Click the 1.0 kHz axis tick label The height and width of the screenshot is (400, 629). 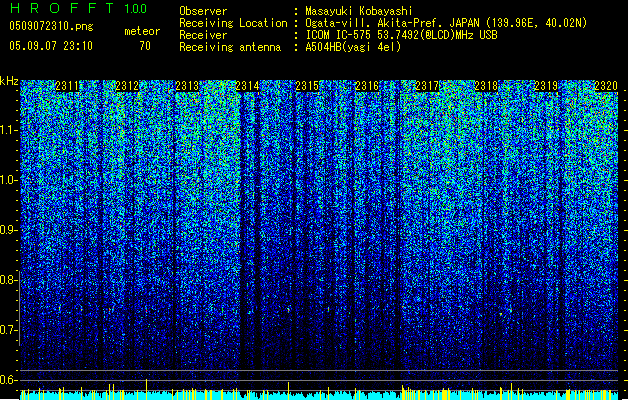(x=9, y=180)
